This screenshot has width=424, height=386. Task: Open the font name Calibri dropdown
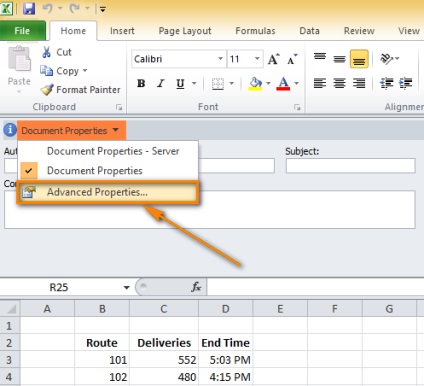coord(220,59)
